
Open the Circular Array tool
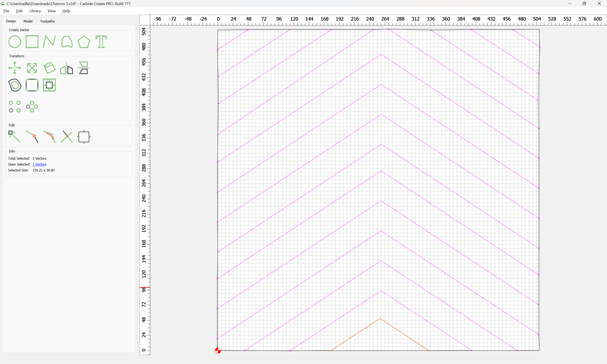coord(32,107)
